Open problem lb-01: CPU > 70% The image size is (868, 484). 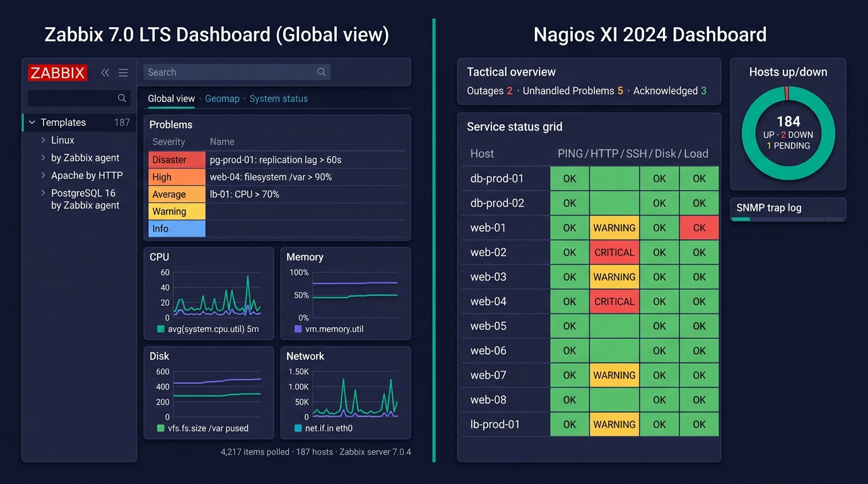[x=245, y=194]
